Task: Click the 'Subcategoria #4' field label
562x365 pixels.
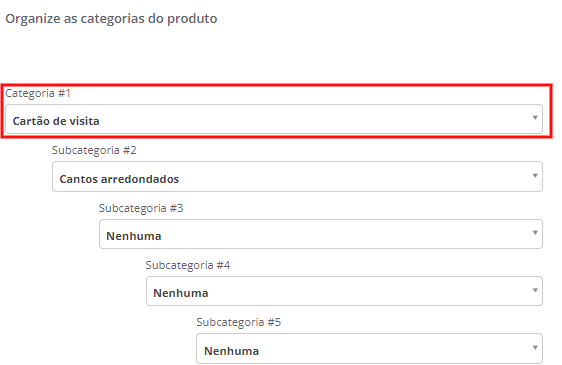Action: [x=188, y=265]
